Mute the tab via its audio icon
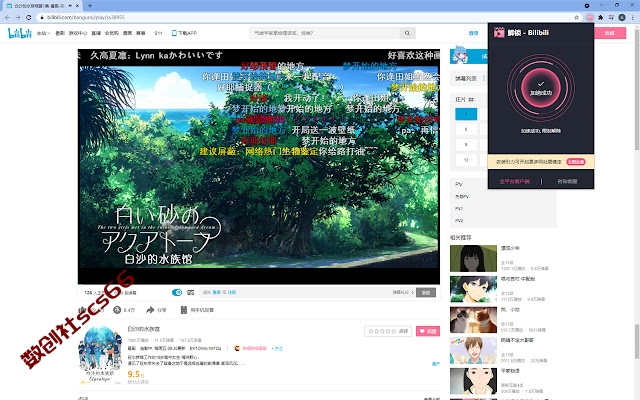 coord(70,6)
